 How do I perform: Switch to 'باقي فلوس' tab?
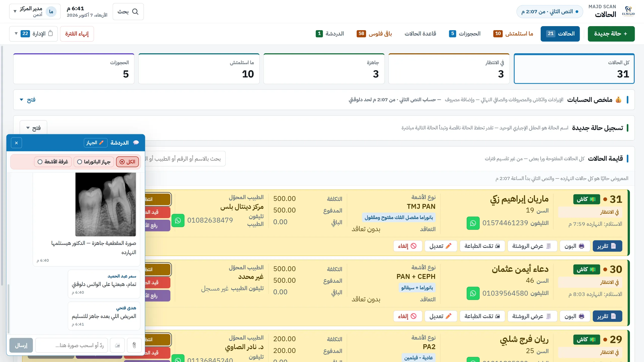374,34
